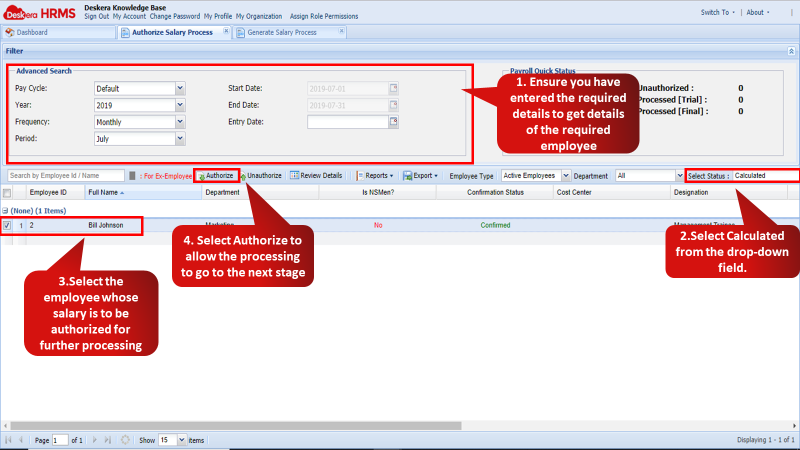Open the My Organization link
The image size is (800, 450).
pos(259,16)
